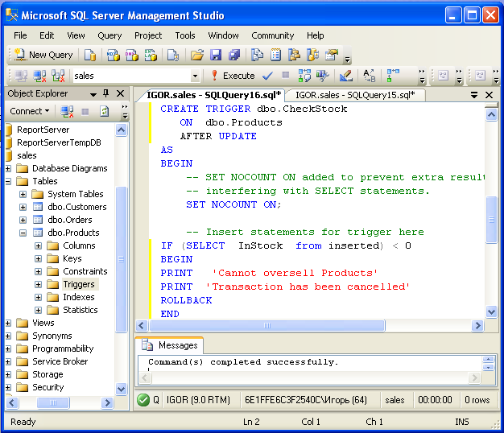
Task: Open the Help menu
Action: (x=315, y=35)
